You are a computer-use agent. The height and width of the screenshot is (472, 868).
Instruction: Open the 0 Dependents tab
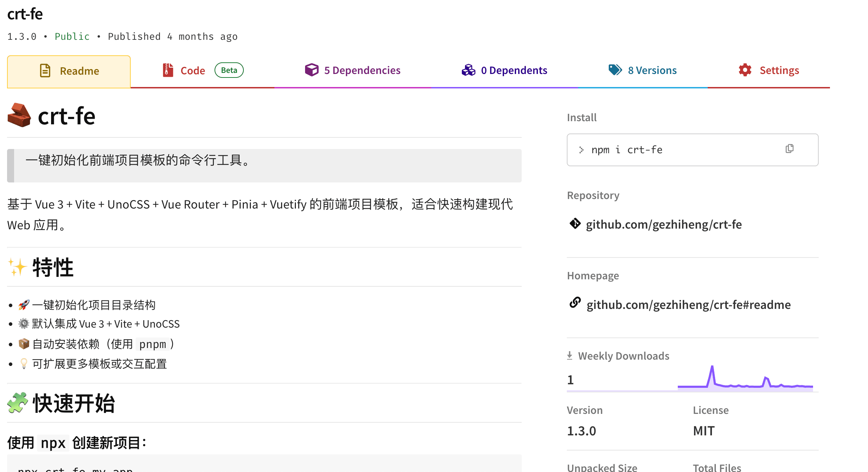click(x=514, y=70)
